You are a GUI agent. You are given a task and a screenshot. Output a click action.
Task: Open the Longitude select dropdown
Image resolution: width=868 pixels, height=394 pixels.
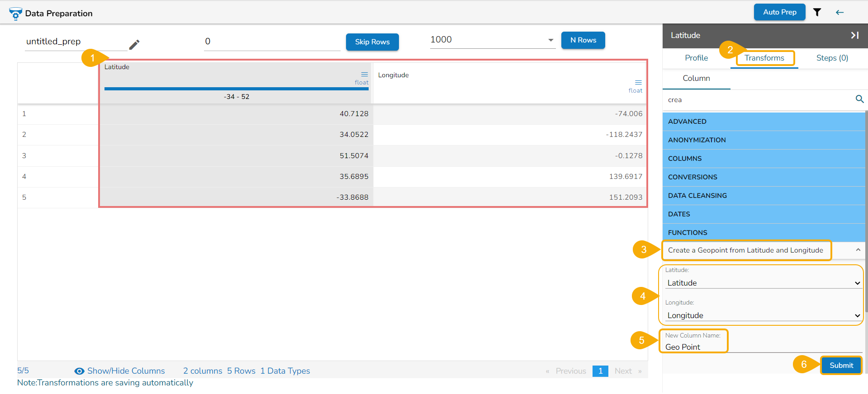(x=763, y=315)
